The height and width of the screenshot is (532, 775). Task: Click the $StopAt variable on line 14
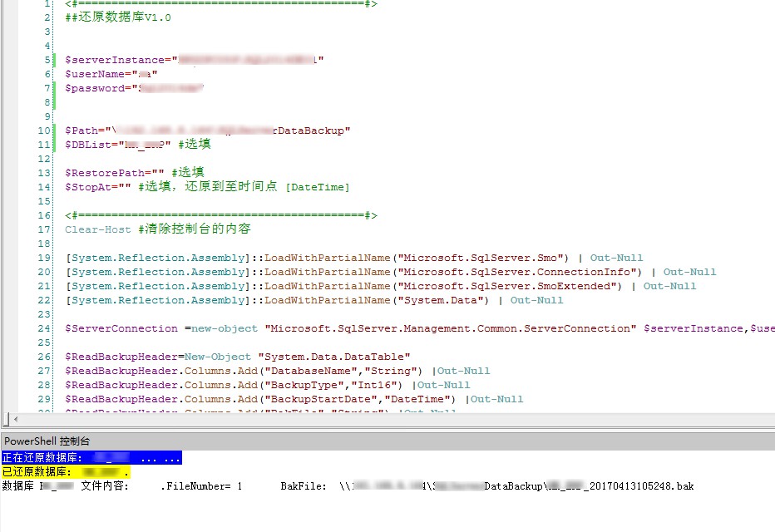pyautogui.click(x=88, y=187)
